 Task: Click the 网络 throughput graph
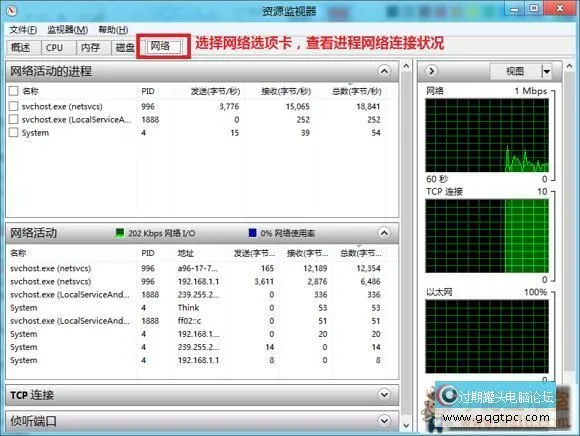[487, 135]
